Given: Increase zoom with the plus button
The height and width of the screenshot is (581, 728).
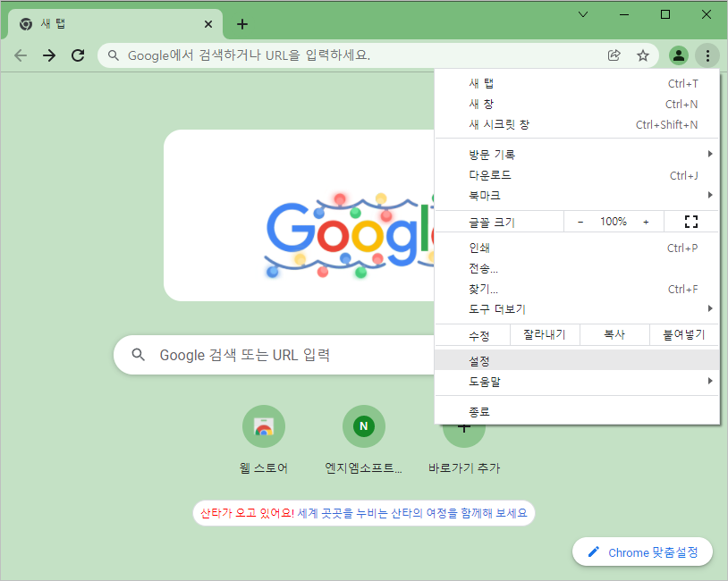Looking at the screenshot, I should coord(646,222).
